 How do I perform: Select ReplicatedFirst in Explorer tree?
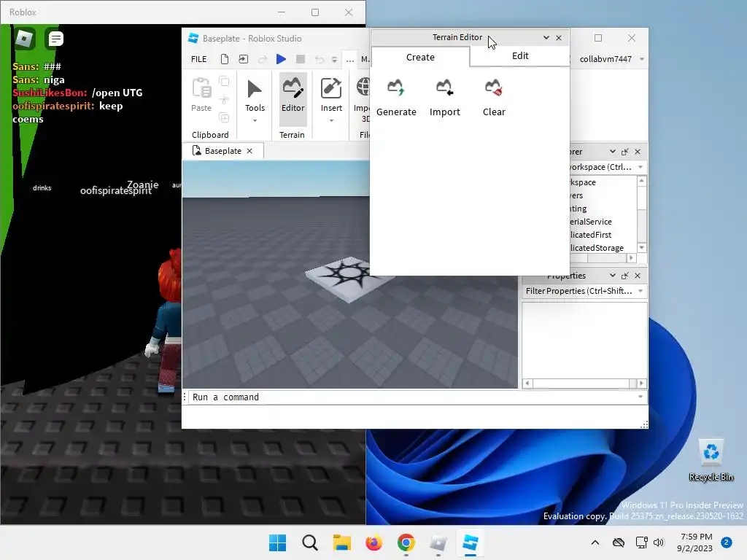pyautogui.click(x=591, y=235)
